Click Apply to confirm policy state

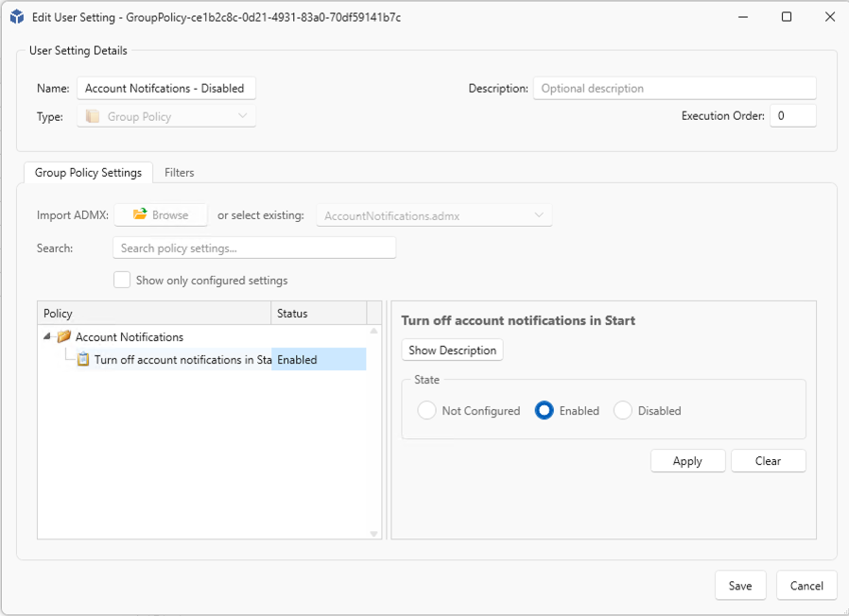687,461
